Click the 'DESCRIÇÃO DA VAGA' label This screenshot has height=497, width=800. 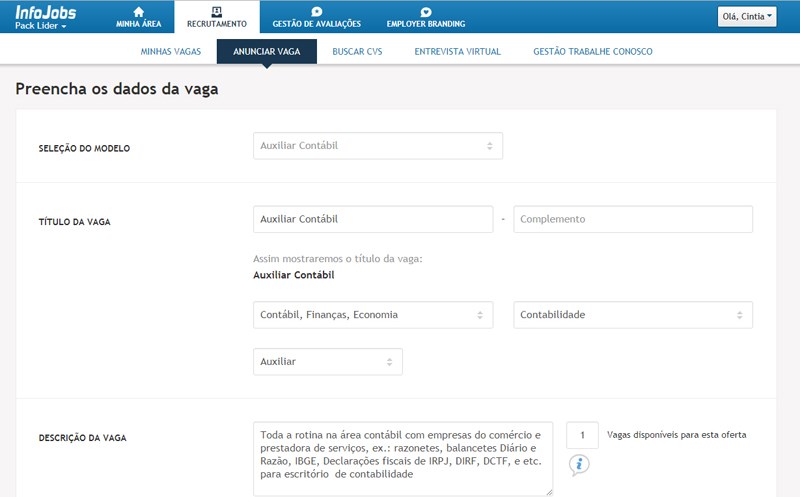click(83, 438)
